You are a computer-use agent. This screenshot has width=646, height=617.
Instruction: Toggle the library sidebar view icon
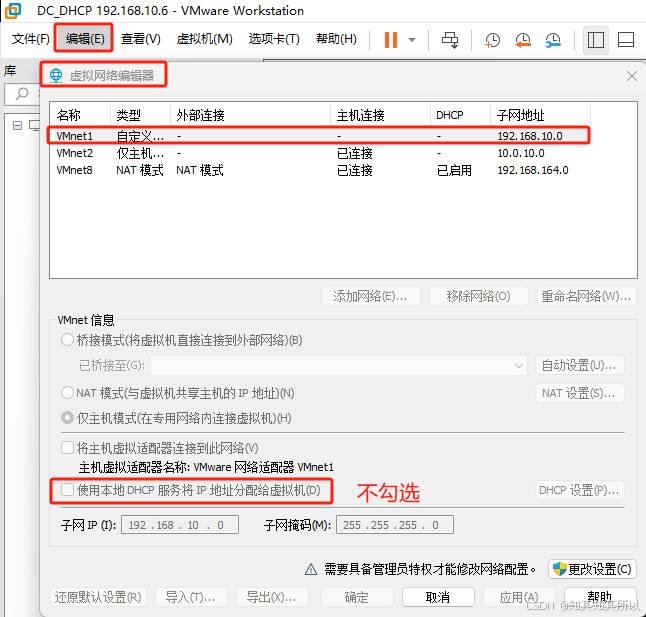(x=596, y=40)
